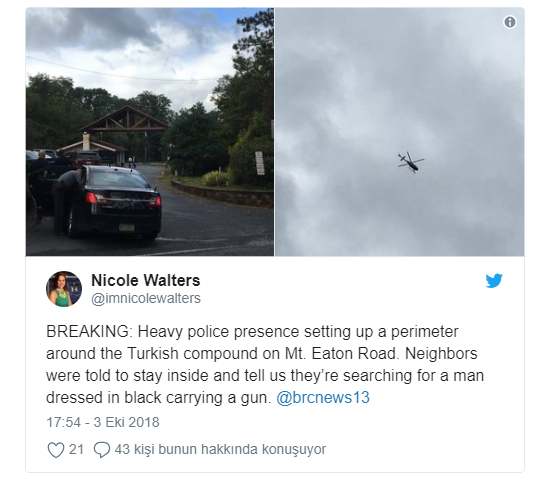The height and width of the screenshot is (490, 548).
Task: Open Nicole Walters' profile avatar
Action: 64,289
